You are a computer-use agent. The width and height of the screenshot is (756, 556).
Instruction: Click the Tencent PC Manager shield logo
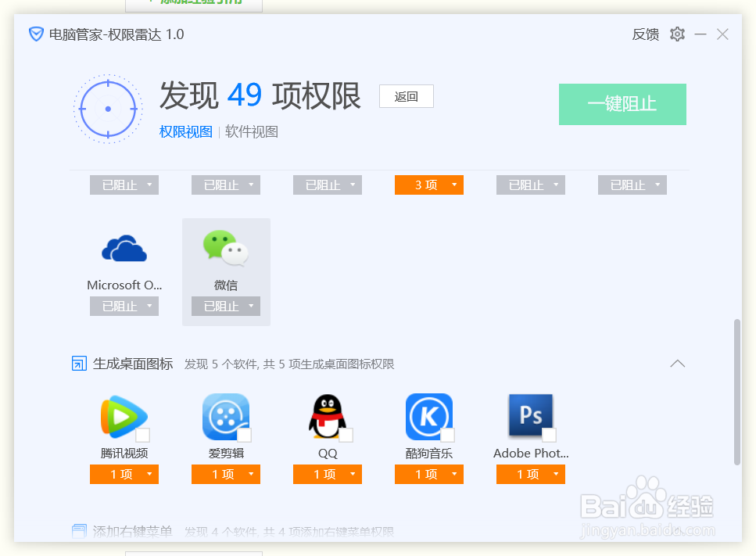click(36, 34)
